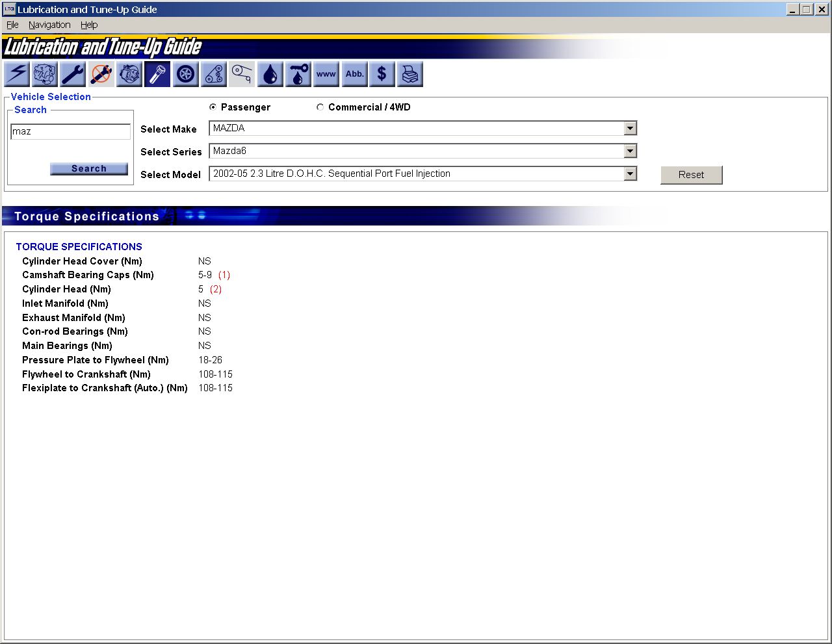This screenshot has height=644, width=832.
Task: Expand the Select Model dropdown
Action: tap(629, 174)
